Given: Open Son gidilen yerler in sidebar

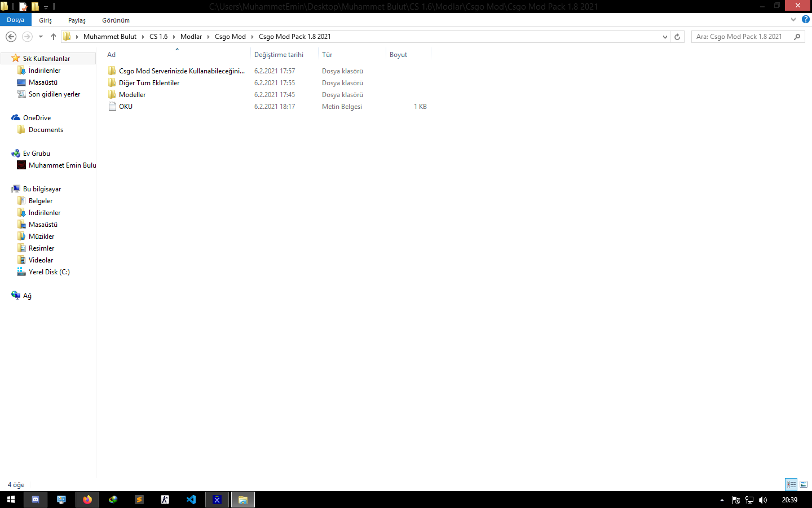Looking at the screenshot, I should tap(54, 94).
